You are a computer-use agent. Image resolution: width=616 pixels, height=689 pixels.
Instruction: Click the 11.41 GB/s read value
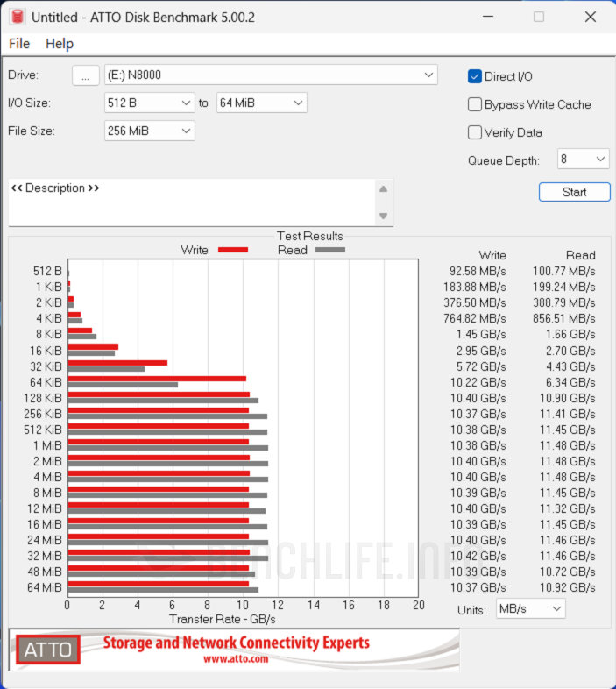[x=567, y=414]
